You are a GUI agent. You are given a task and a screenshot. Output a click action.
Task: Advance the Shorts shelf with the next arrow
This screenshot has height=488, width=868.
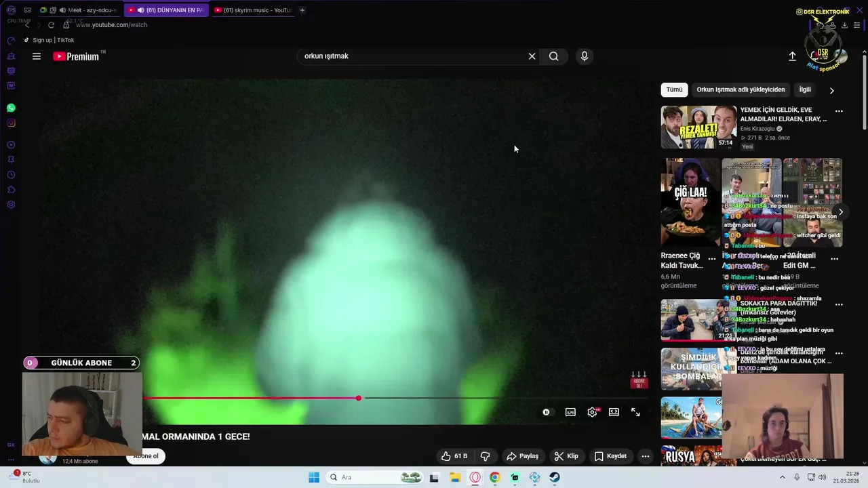pos(841,212)
